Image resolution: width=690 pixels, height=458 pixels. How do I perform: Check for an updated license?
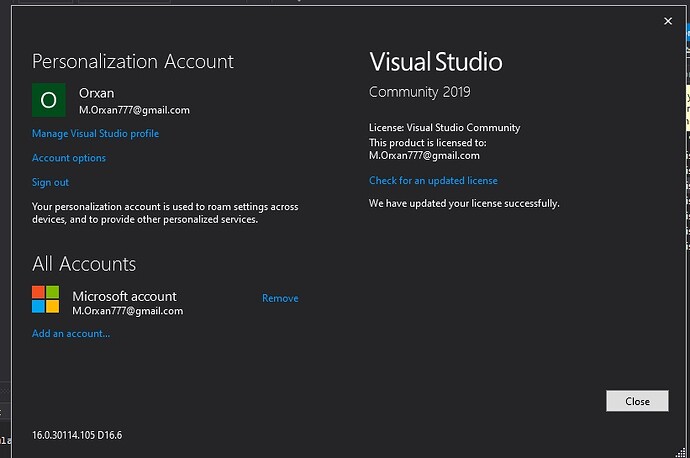433,180
